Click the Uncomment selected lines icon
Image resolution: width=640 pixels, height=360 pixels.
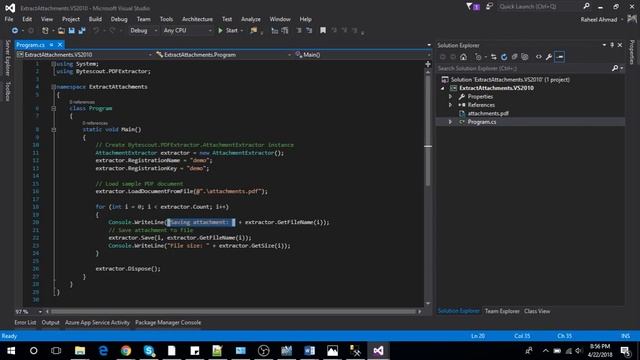click(x=309, y=31)
